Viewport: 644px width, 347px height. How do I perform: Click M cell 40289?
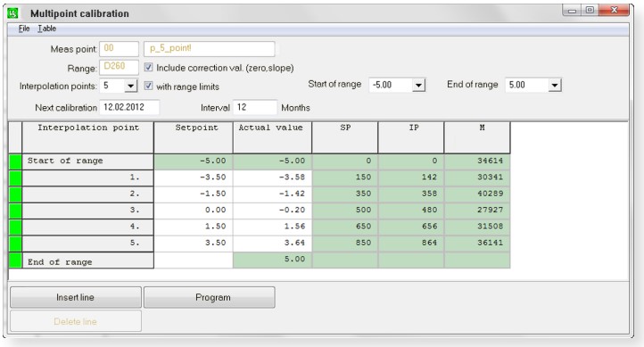point(477,194)
